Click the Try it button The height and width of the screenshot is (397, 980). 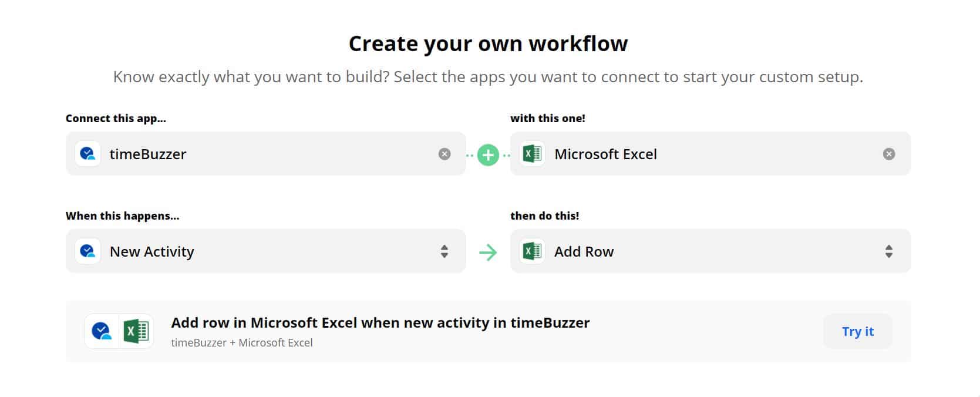coord(858,331)
